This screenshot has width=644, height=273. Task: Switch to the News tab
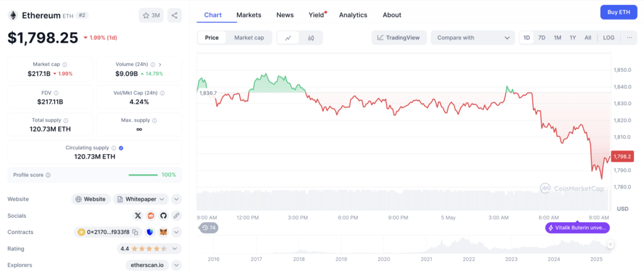pos(285,14)
